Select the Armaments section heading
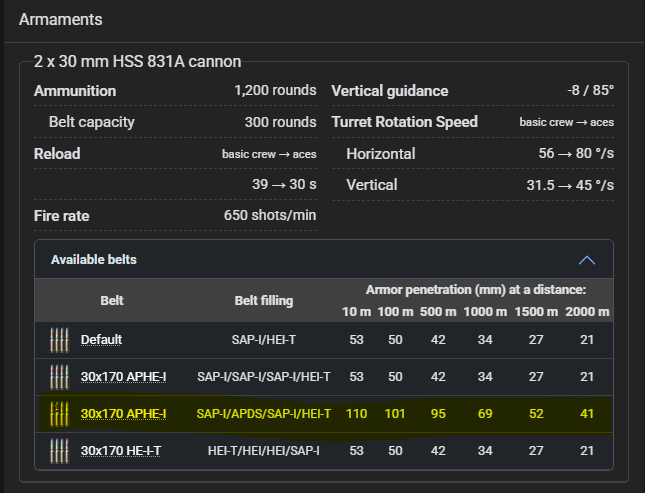This screenshot has width=645, height=493. click(x=60, y=19)
